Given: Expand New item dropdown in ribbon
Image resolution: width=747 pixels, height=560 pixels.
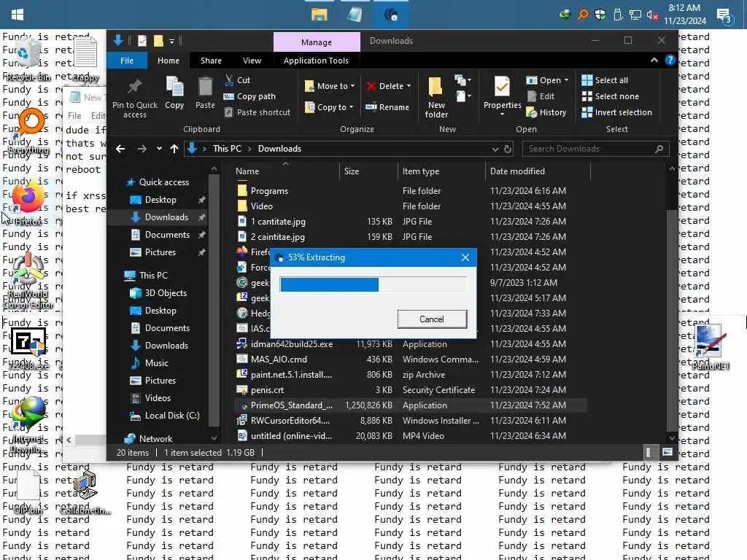Looking at the screenshot, I should pos(462,80).
